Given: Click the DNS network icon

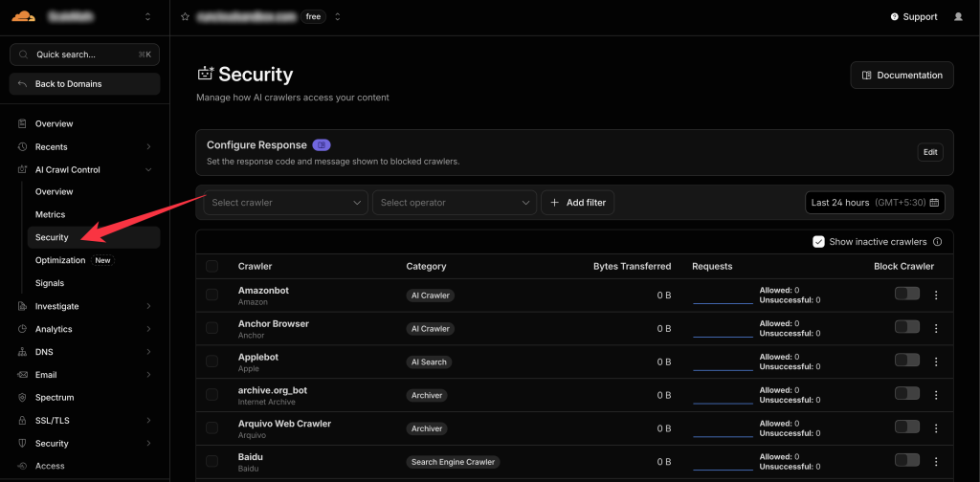Looking at the screenshot, I should [x=23, y=352].
